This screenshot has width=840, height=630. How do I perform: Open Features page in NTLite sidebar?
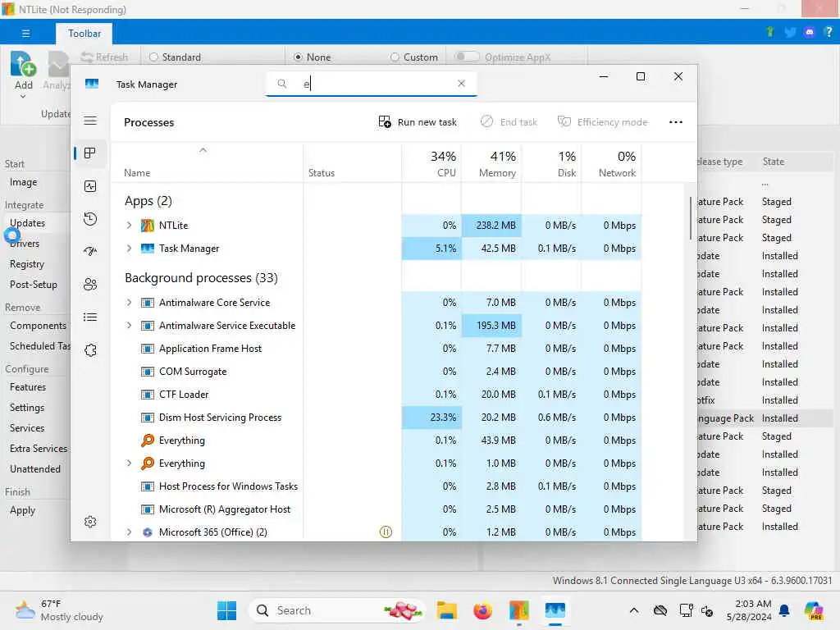28,387
